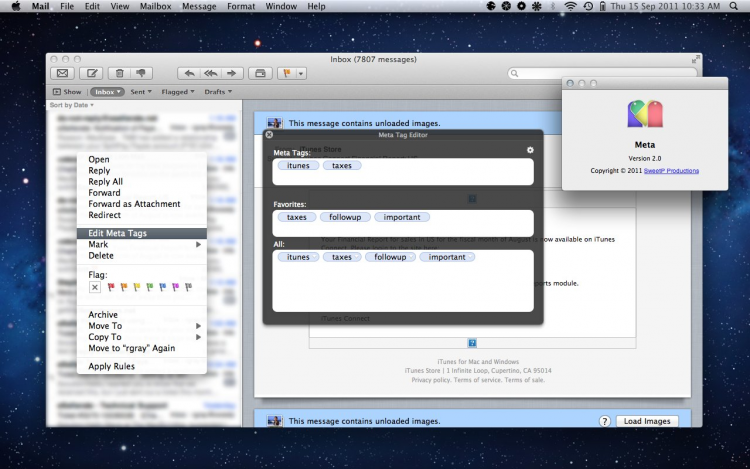Screen dimensions: 750x469
Task: Click the Archive box toolbar icon
Action: pos(260,73)
